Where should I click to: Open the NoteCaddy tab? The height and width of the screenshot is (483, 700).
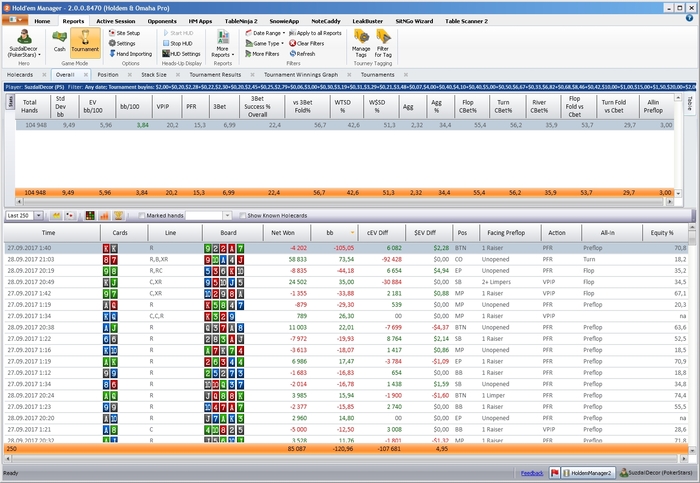pyautogui.click(x=326, y=21)
